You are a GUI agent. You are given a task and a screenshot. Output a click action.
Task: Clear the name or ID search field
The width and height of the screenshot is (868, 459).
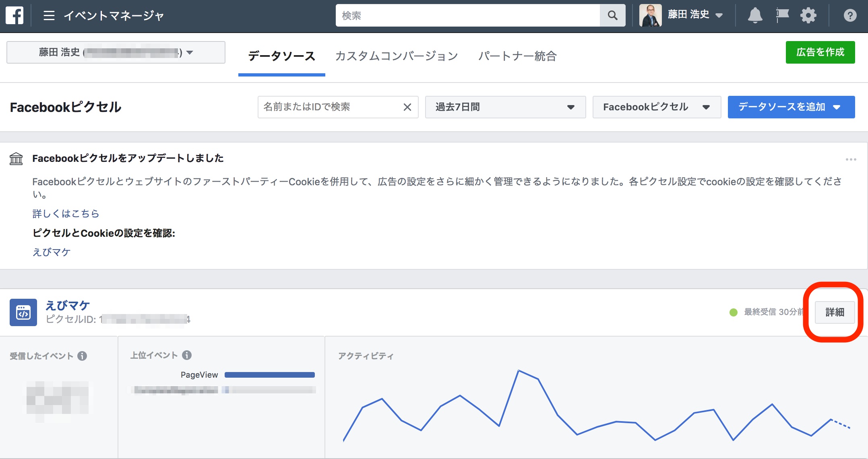pyautogui.click(x=407, y=107)
